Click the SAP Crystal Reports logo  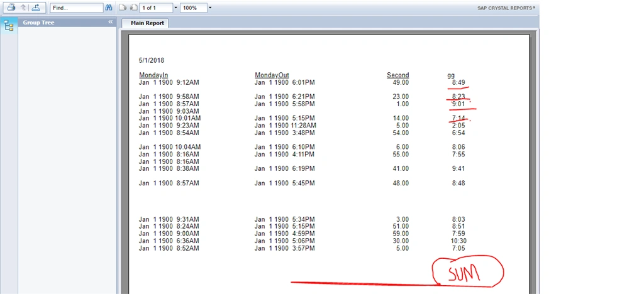click(506, 8)
